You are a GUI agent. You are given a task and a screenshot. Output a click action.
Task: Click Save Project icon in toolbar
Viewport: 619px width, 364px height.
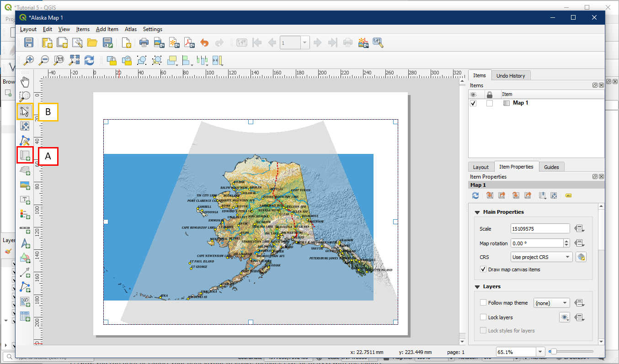[29, 43]
